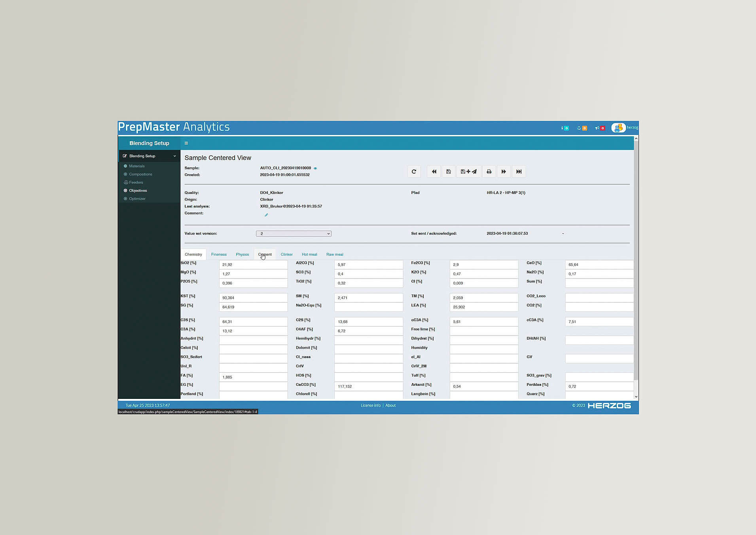Click the SO3 value field

[x=369, y=274]
